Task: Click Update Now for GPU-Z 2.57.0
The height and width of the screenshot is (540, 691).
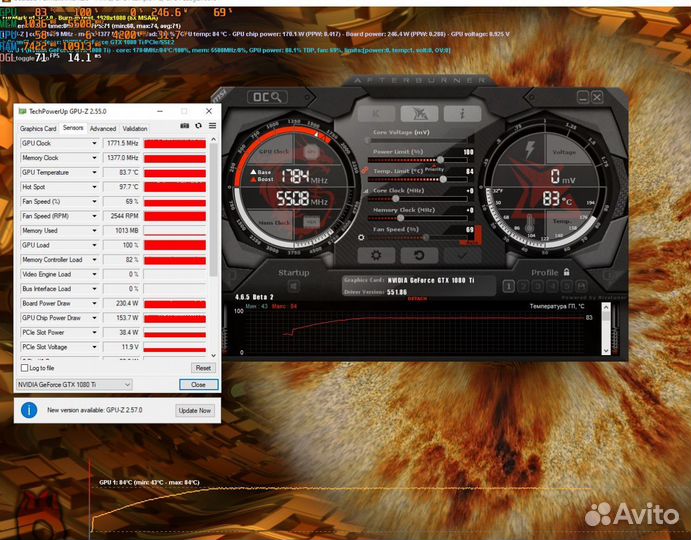Action: click(194, 410)
